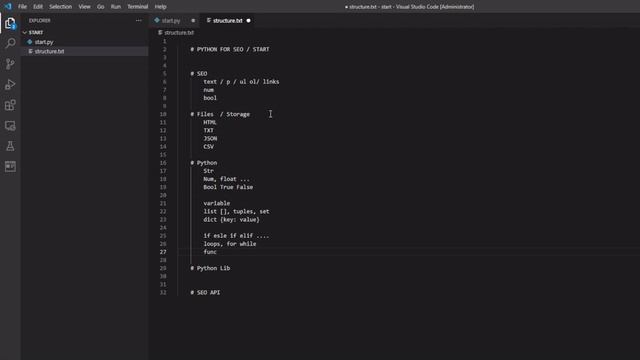Open the Explorer view in activity bar
This screenshot has width=640, height=360.
[x=10, y=23]
